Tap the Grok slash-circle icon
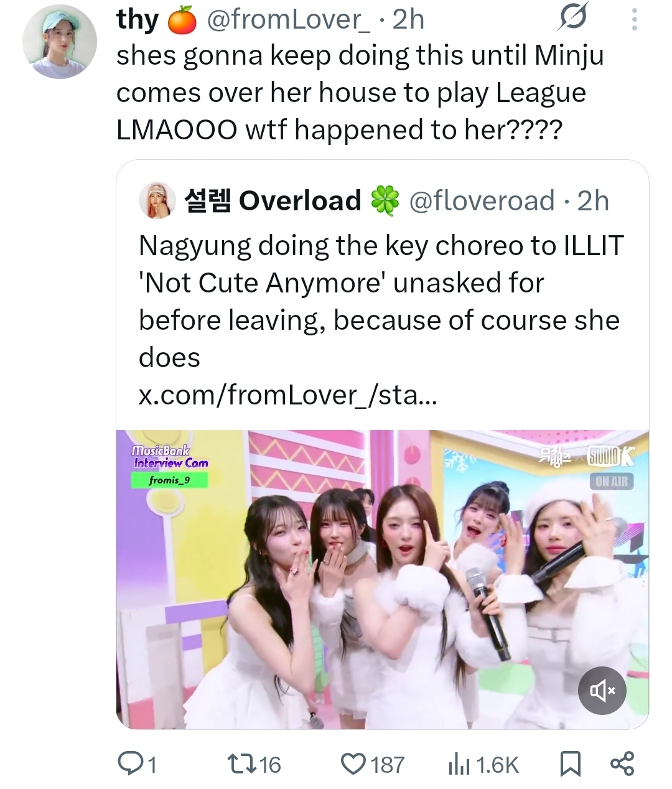The image size is (672, 789). coord(572,19)
